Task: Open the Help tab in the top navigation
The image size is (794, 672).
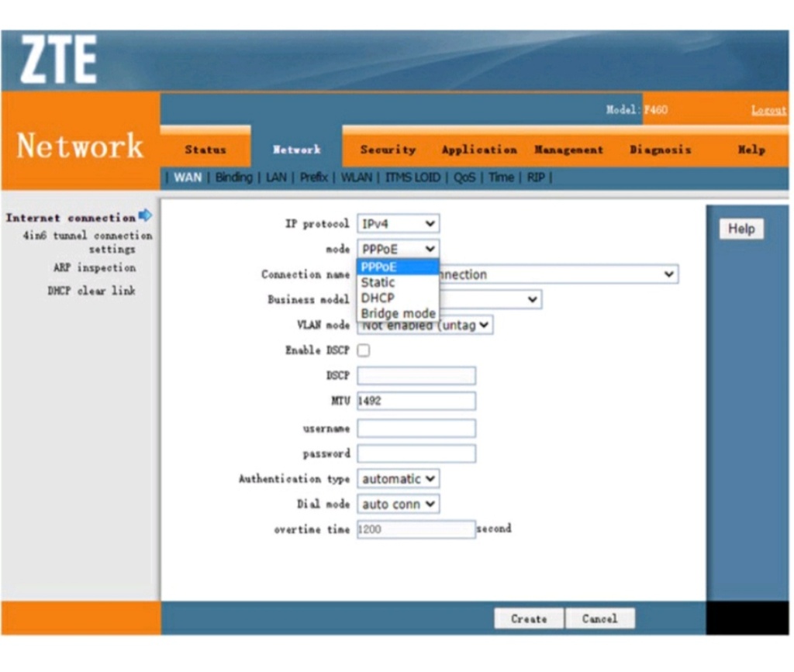Action: 751,150
